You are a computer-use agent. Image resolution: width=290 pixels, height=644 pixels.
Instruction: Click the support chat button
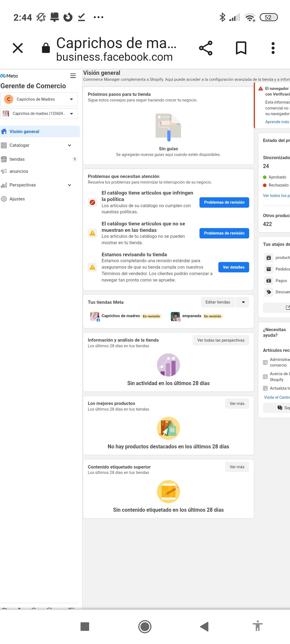click(x=277, y=408)
